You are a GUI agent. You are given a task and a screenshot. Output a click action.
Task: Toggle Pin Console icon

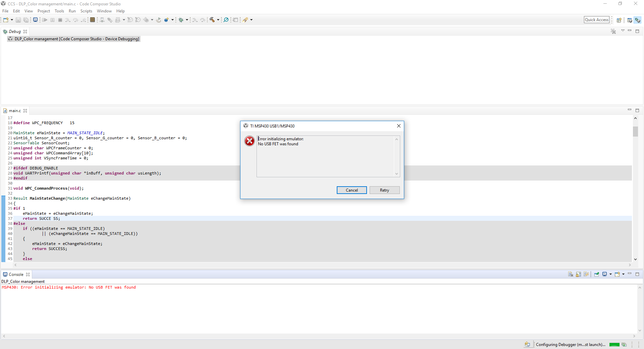coord(596,274)
